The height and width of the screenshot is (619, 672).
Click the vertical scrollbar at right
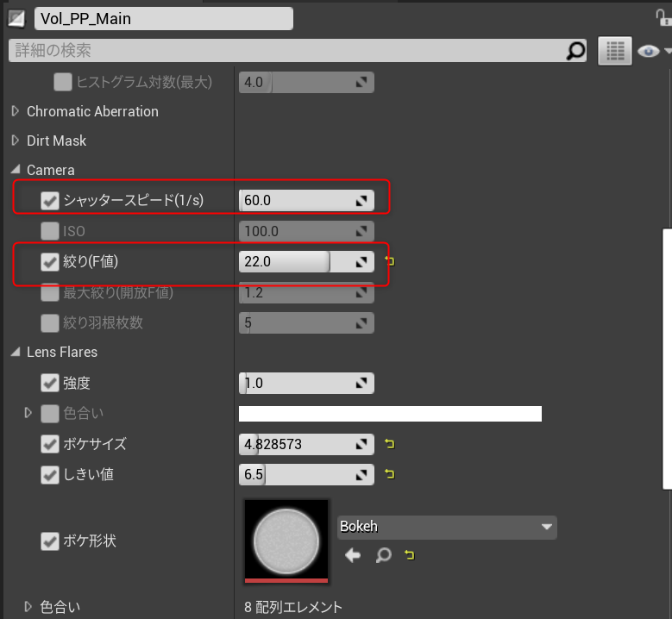coord(668,359)
